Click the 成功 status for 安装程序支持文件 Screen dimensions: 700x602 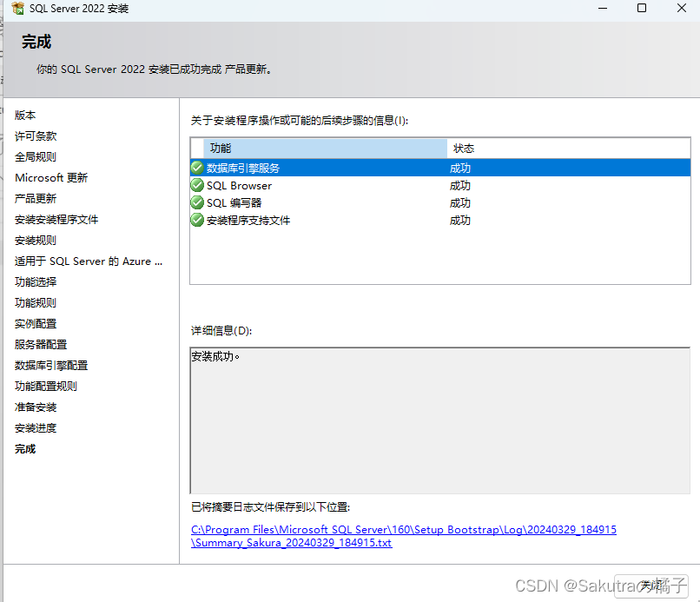(459, 220)
